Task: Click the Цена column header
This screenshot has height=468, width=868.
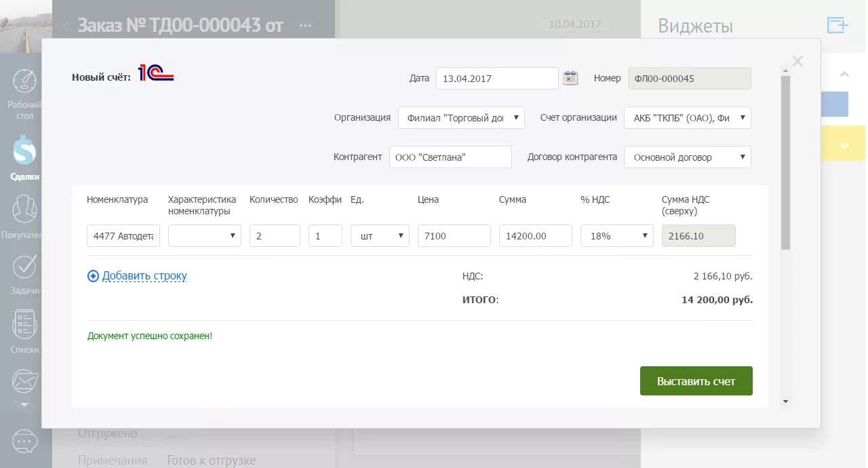Action: point(428,199)
